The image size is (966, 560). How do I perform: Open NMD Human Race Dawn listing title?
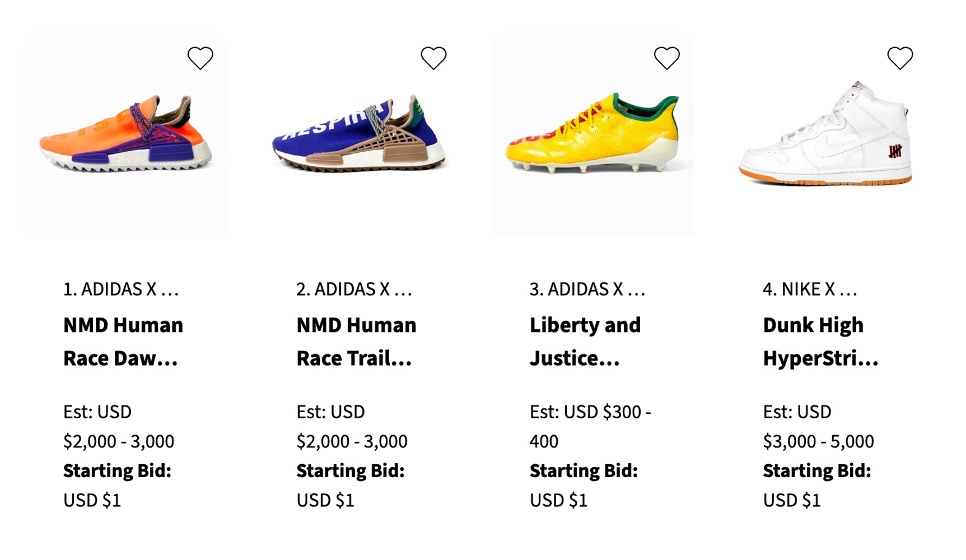tap(123, 341)
